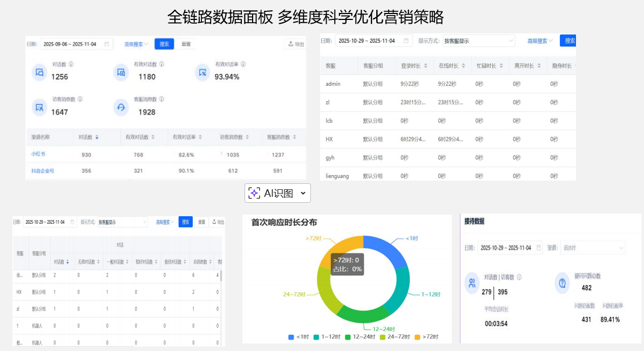The height and width of the screenshot is (351, 644).
Task: Sort channel table by 客服消息数 column
Action: tap(295, 137)
